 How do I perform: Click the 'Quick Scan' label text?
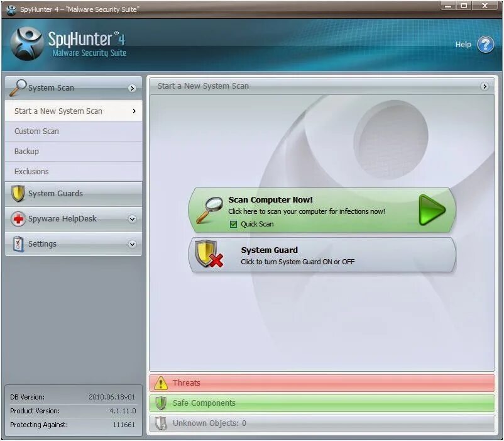pyautogui.click(x=257, y=224)
